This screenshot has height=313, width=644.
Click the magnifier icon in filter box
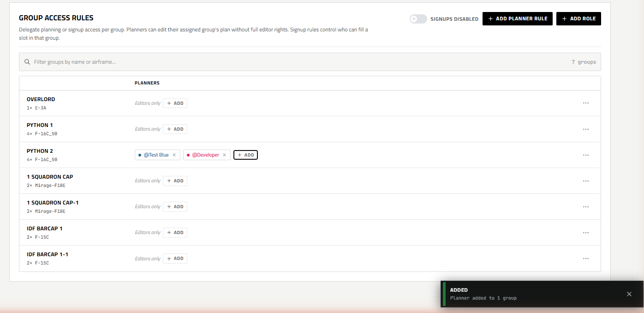[x=27, y=62]
